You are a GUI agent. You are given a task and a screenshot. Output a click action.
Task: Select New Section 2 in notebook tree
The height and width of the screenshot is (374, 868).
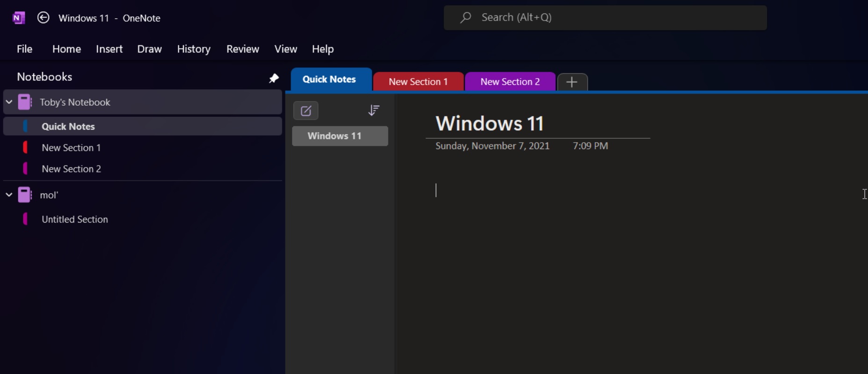tap(71, 169)
